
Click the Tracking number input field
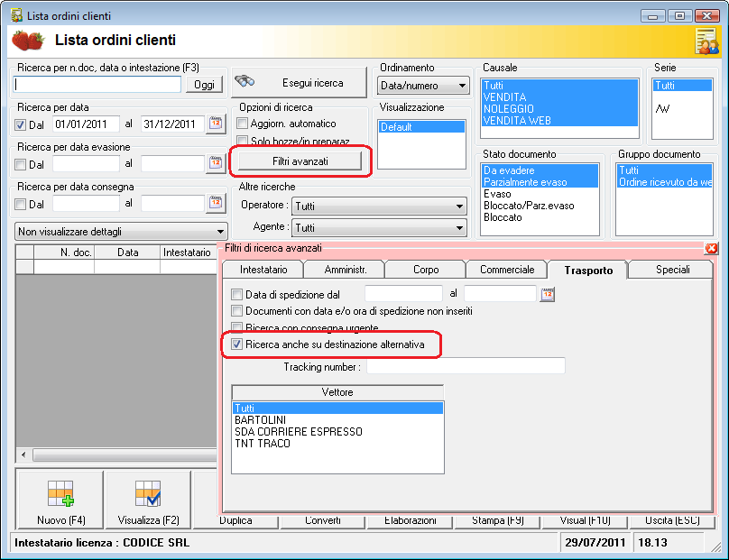tap(466, 366)
